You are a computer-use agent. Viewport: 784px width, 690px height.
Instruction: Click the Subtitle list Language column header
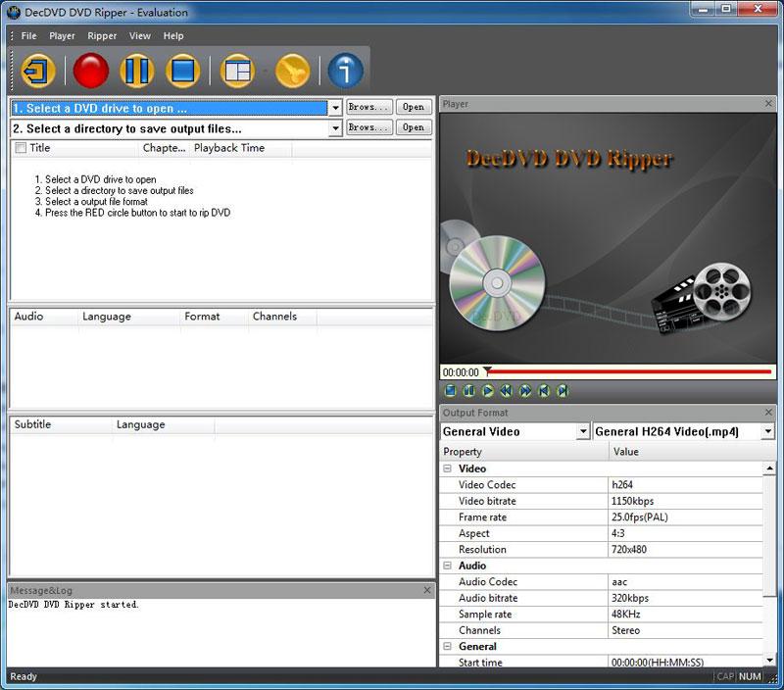click(x=164, y=424)
